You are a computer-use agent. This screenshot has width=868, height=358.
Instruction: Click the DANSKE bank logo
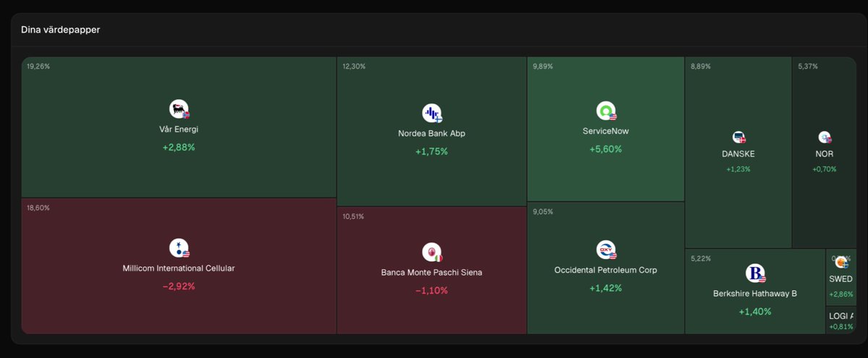tap(739, 137)
